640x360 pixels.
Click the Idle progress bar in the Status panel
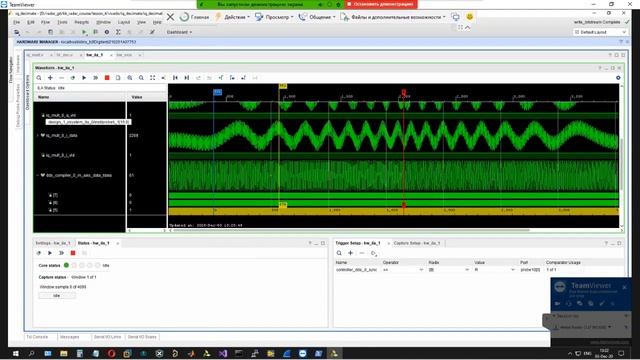57,296
